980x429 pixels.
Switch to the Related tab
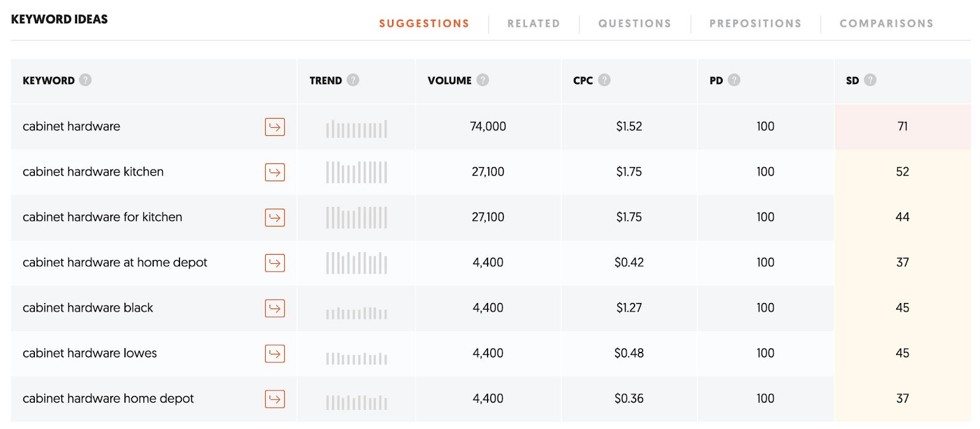(533, 23)
